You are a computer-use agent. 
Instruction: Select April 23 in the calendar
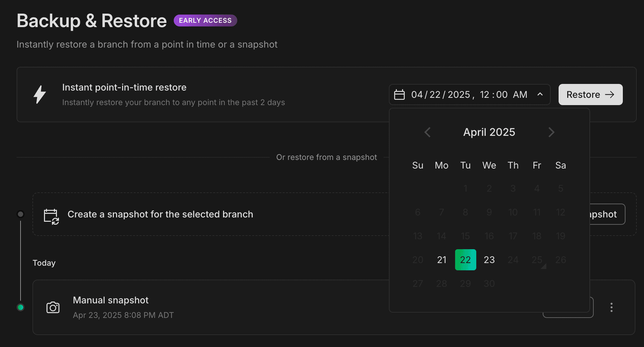tap(489, 260)
